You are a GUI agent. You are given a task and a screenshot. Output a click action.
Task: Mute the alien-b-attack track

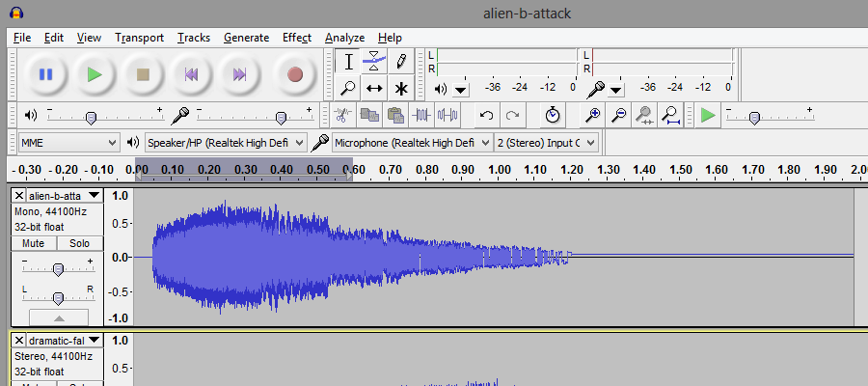34,243
